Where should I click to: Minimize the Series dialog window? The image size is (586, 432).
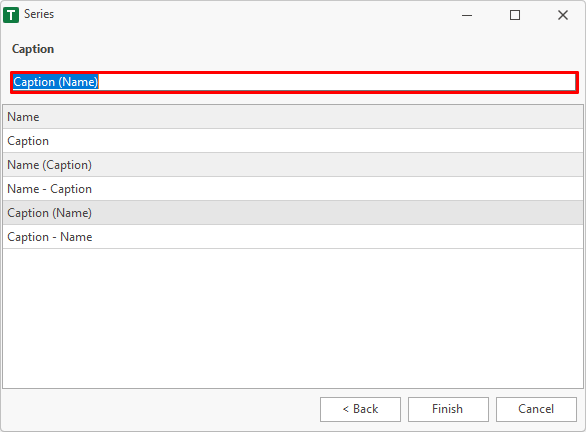467,15
